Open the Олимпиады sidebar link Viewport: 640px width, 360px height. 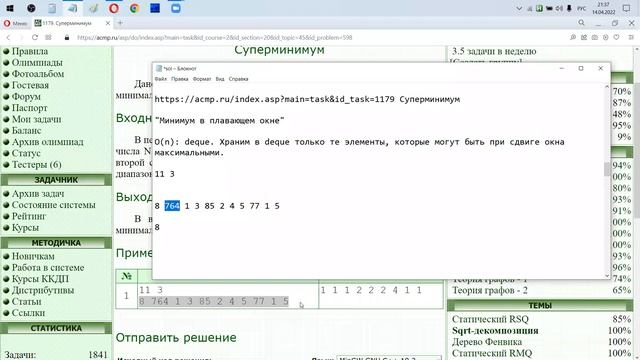pos(37,63)
